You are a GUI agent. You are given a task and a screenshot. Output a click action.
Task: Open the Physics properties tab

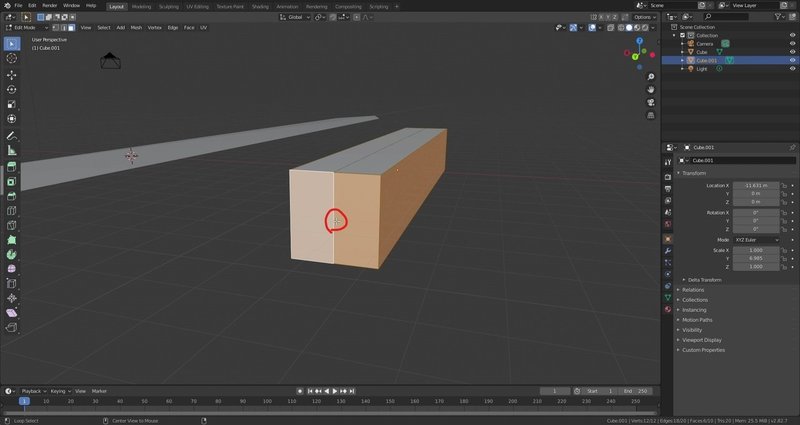coord(668,274)
